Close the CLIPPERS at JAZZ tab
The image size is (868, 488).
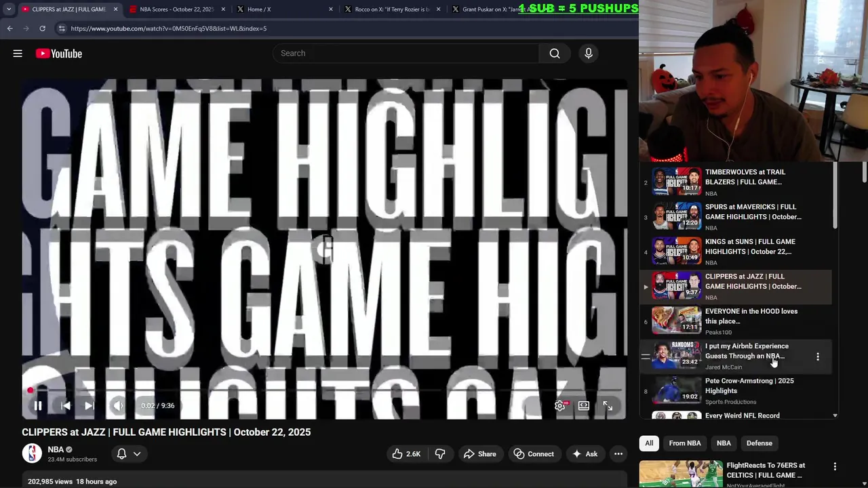point(115,9)
